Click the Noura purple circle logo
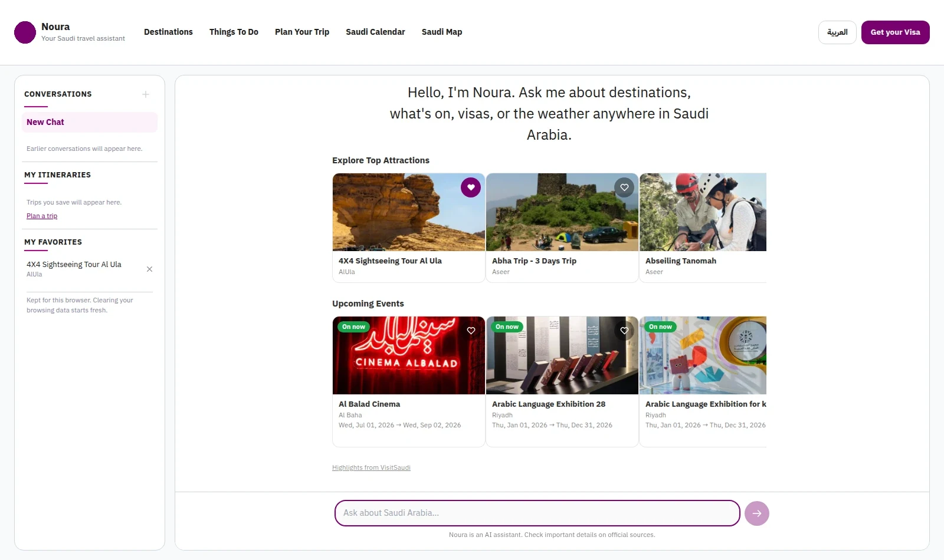944x560 pixels. (x=25, y=32)
